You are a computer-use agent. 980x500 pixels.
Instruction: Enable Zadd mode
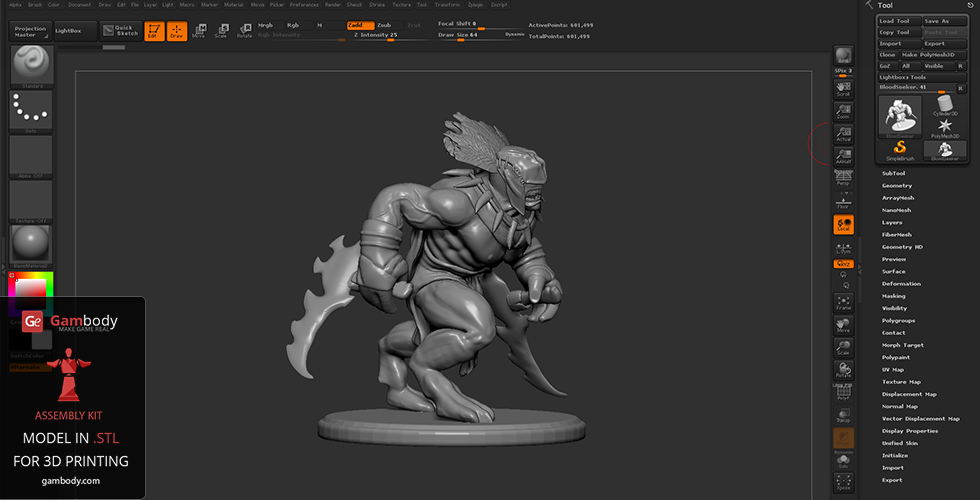pyautogui.click(x=361, y=25)
